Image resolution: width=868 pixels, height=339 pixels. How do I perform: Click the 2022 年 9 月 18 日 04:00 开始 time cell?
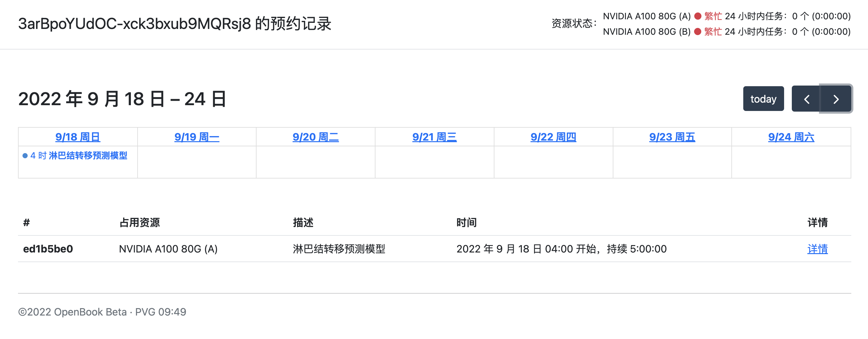[x=561, y=249]
